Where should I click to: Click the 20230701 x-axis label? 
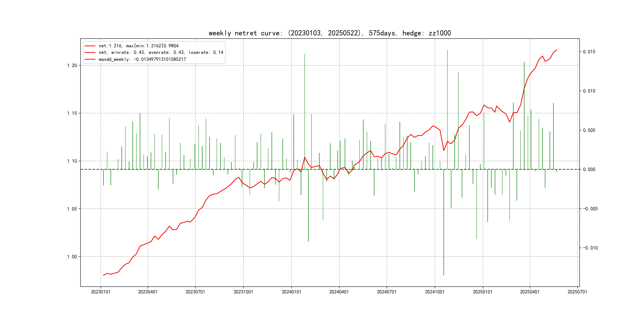[x=195, y=292]
